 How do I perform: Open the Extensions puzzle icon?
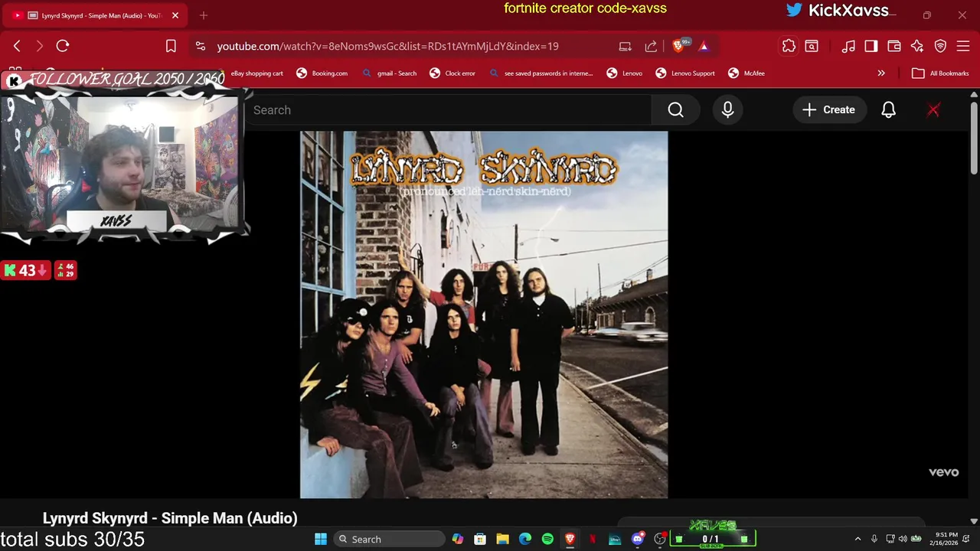(789, 46)
